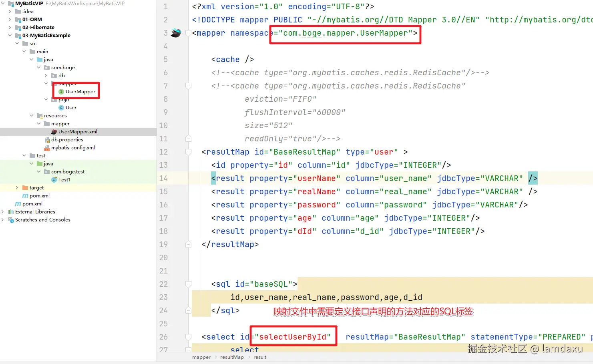Image resolution: width=593 pixels, height=364 pixels.
Task: Click the fold end marker at line 24
Action: pyautogui.click(x=188, y=310)
